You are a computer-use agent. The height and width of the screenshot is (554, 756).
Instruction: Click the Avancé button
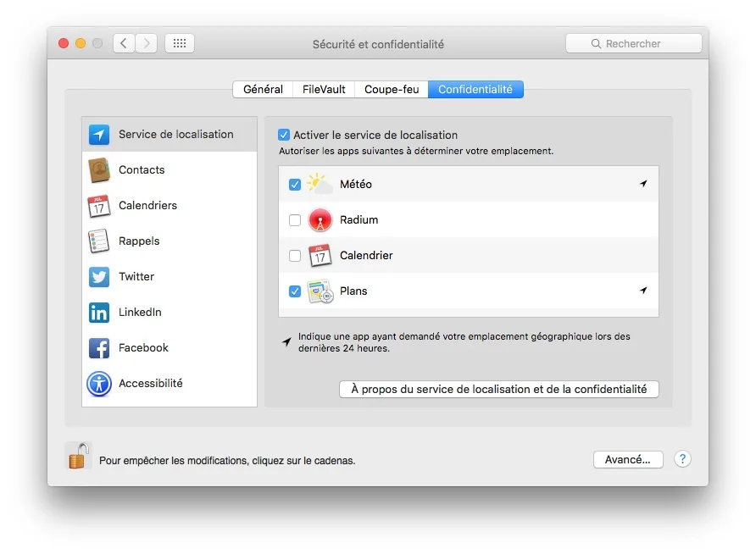click(x=628, y=459)
